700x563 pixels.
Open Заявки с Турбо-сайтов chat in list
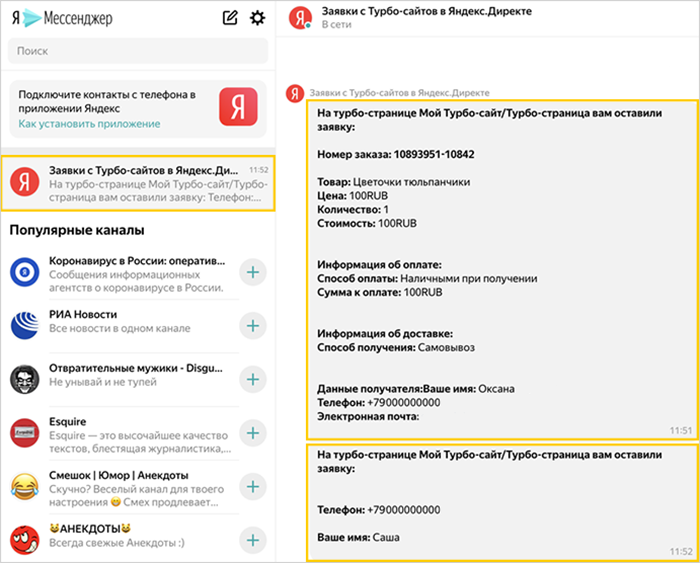coord(137,182)
